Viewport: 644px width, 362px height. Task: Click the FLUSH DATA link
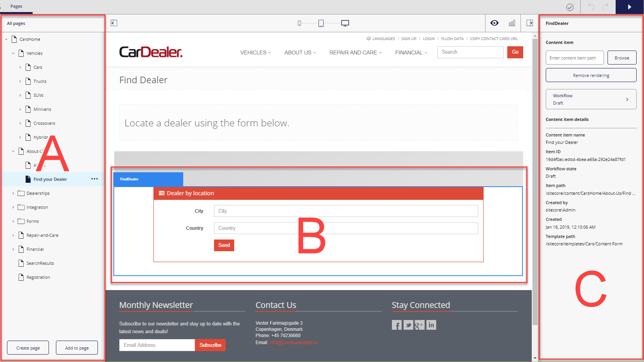coord(452,38)
